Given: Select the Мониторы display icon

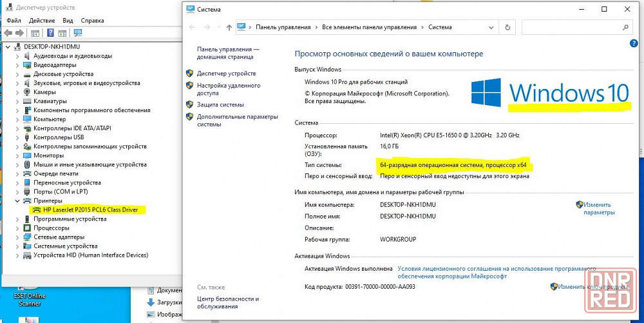Looking at the screenshot, I should pyautogui.click(x=27, y=155).
